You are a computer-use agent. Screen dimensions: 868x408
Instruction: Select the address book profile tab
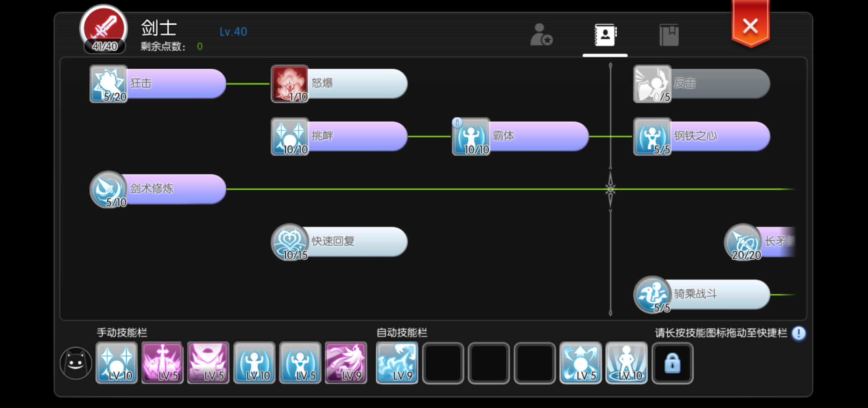(605, 35)
